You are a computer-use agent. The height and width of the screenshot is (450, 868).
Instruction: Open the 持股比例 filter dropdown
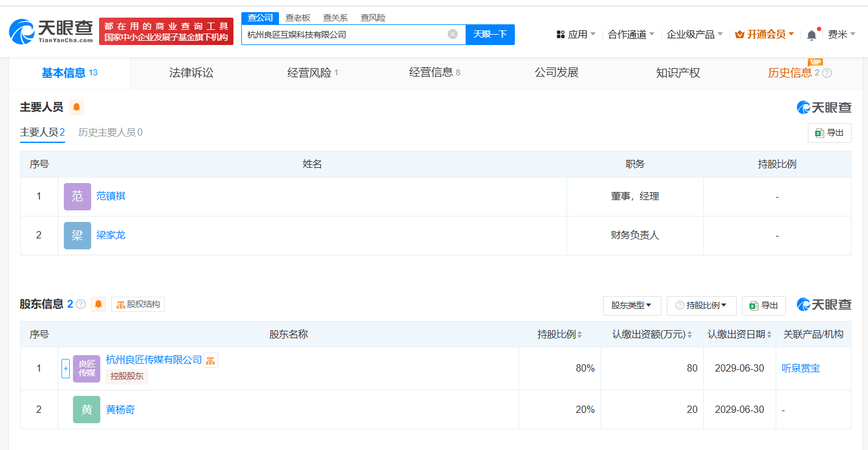point(701,305)
